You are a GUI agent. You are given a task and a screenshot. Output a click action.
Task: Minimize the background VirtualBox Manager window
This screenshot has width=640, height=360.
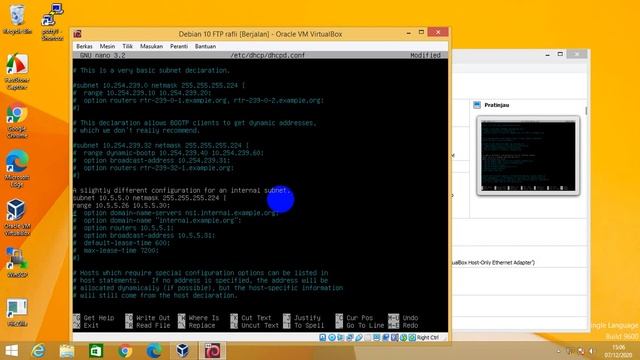(547, 54)
